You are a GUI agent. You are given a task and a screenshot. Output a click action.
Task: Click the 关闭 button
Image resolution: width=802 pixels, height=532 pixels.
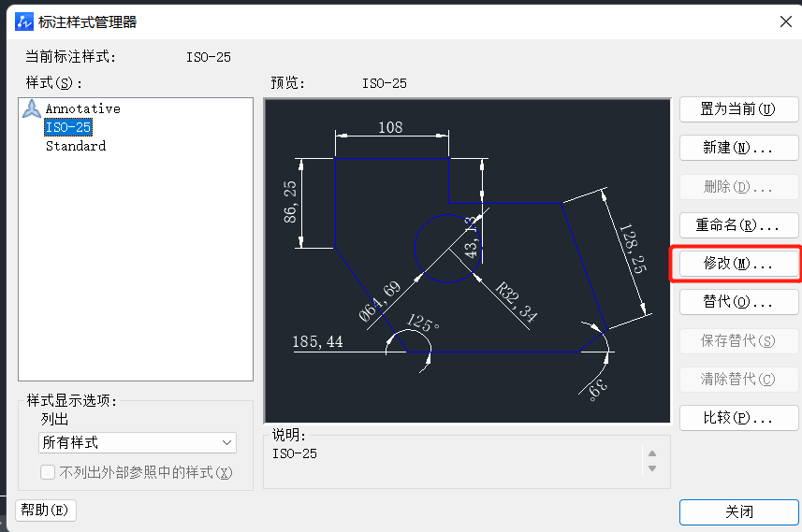pyautogui.click(x=738, y=512)
